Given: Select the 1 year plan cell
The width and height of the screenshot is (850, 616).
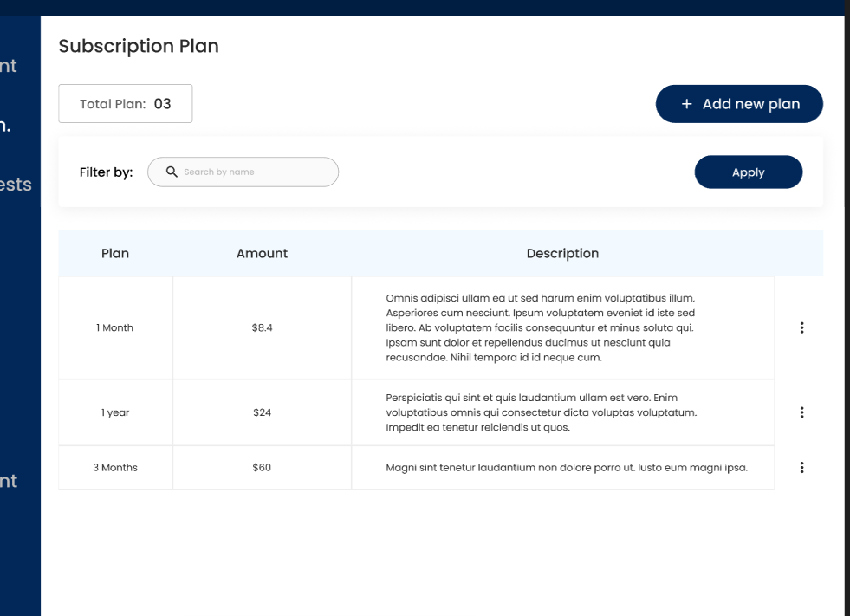Looking at the screenshot, I should coord(115,412).
